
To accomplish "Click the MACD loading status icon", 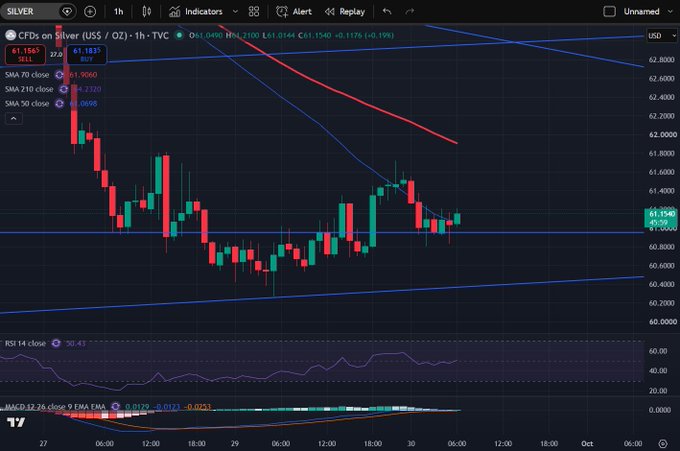I will tap(115, 407).
